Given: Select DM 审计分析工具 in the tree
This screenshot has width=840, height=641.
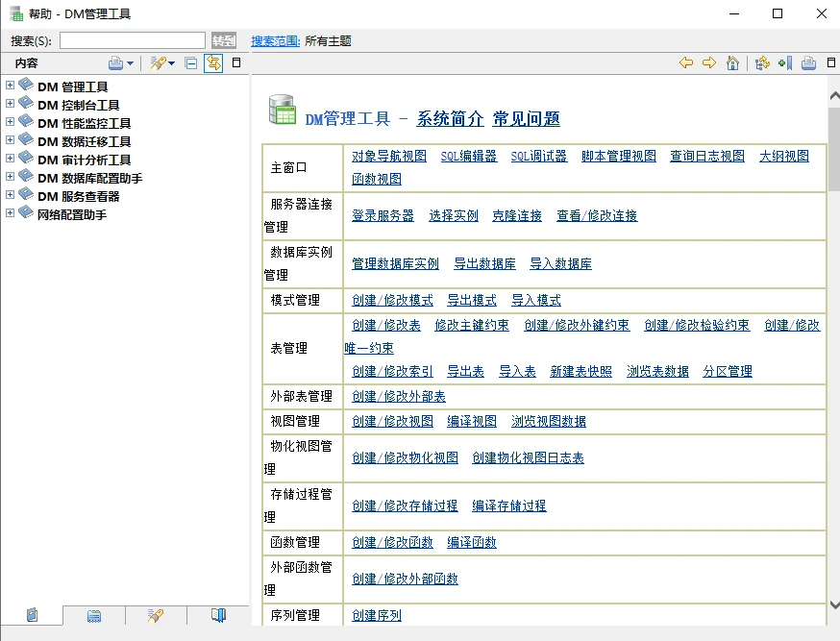Looking at the screenshot, I should (84, 160).
